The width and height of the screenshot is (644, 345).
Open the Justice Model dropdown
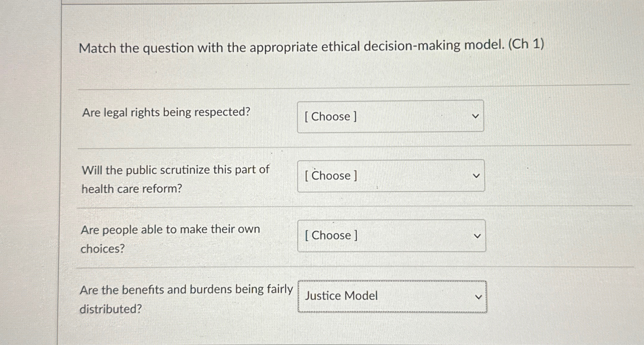pos(392,296)
